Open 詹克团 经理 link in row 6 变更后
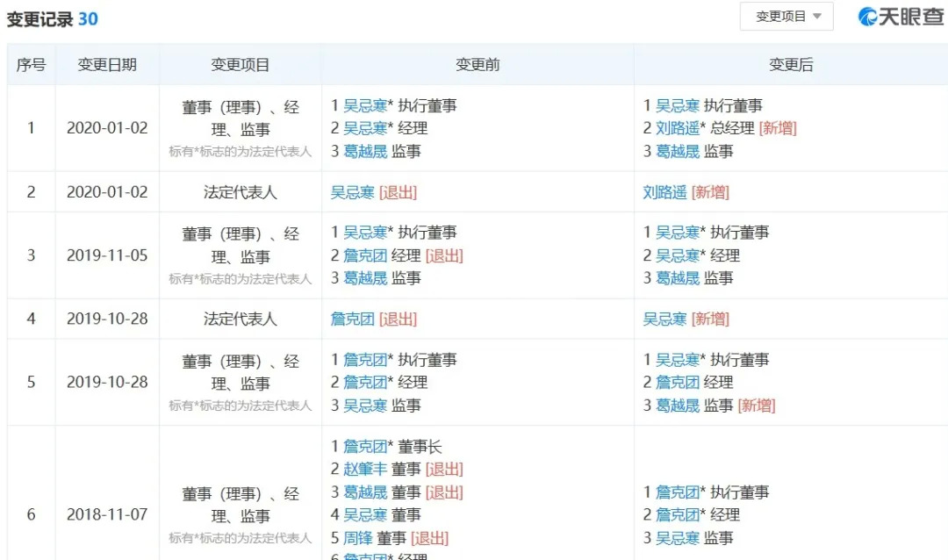This screenshot has height=560, width=948. (x=677, y=515)
